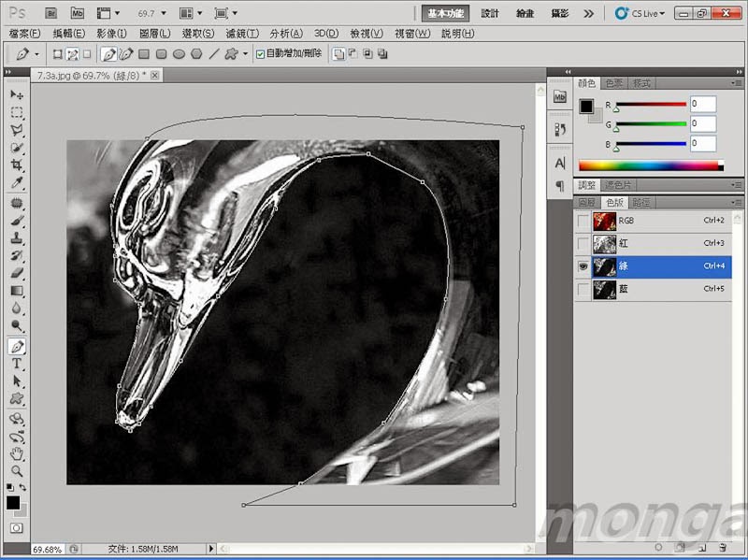Switch to 基本功能 workspace
The width and height of the screenshot is (748, 560).
pyautogui.click(x=446, y=13)
